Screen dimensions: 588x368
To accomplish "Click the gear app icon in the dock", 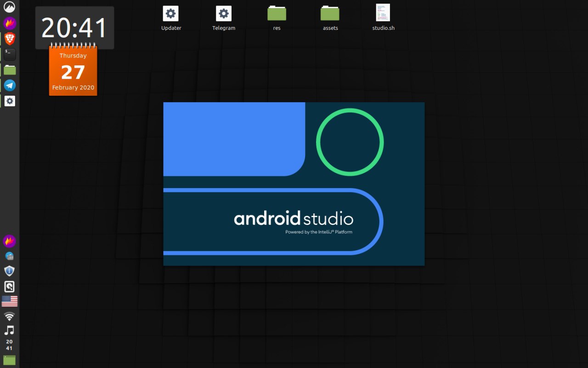I will click(10, 101).
